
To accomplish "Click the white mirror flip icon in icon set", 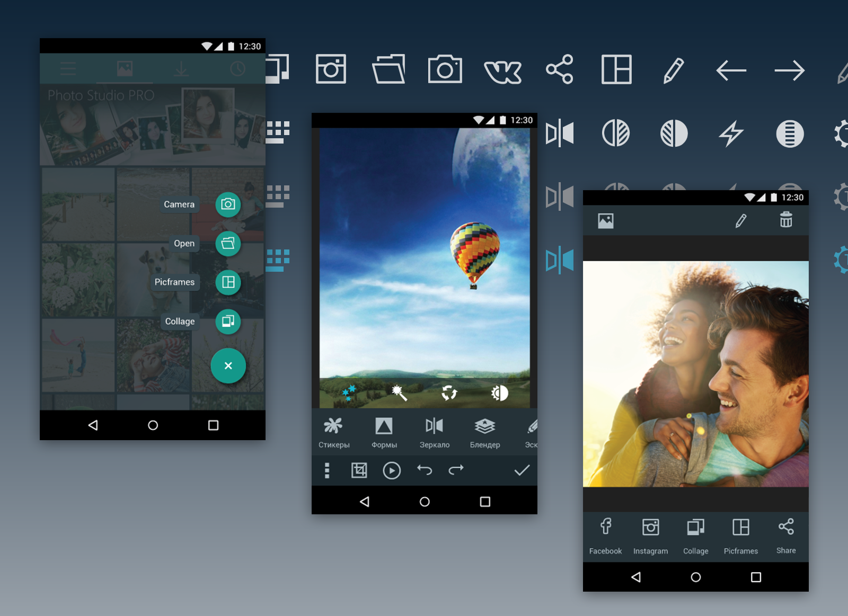I will click(x=560, y=133).
